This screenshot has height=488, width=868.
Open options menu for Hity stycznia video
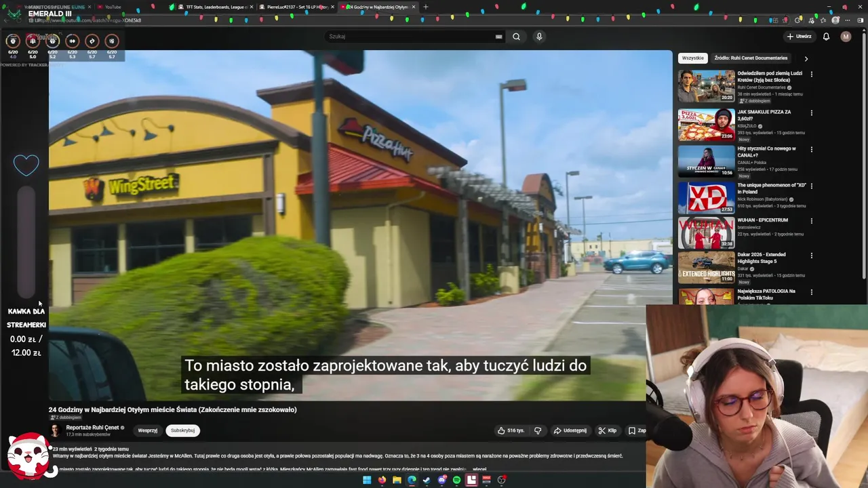812,149
